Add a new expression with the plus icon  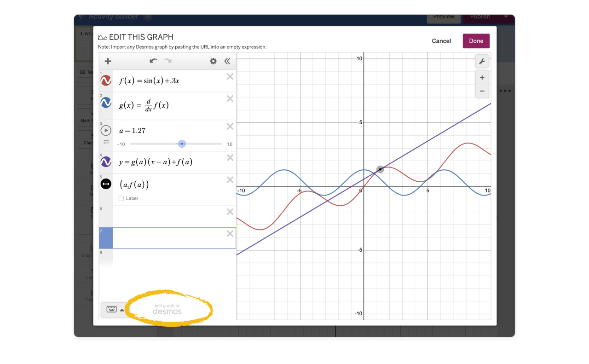(108, 61)
